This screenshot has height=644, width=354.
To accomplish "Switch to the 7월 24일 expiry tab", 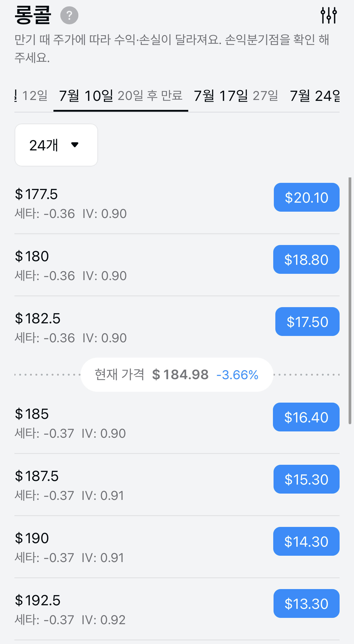I will (x=315, y=96).
